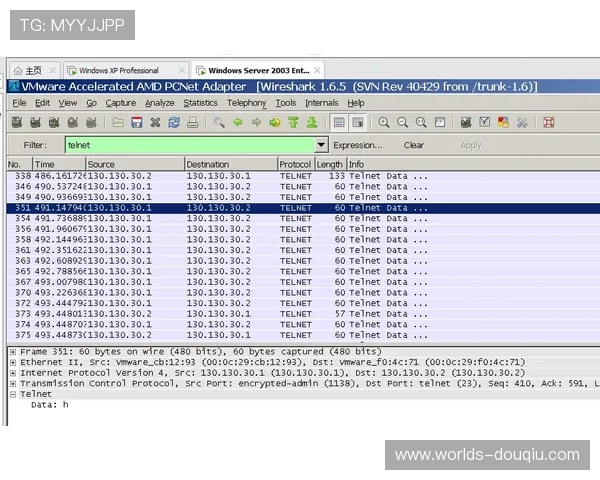Open the Capture menu

(121, 103)
